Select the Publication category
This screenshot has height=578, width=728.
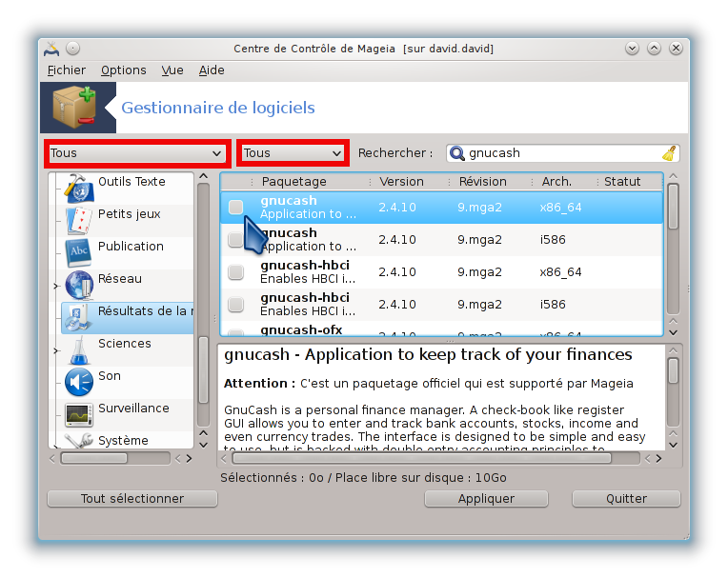point(131,247)
